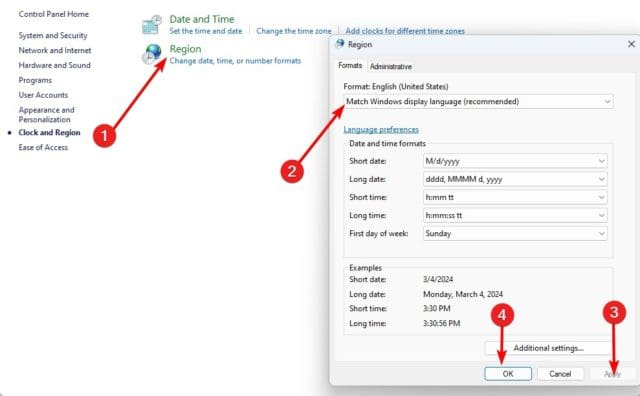Click the Region dialog title bar icon
Screen dimensions: 640x396
coord(340,44)
